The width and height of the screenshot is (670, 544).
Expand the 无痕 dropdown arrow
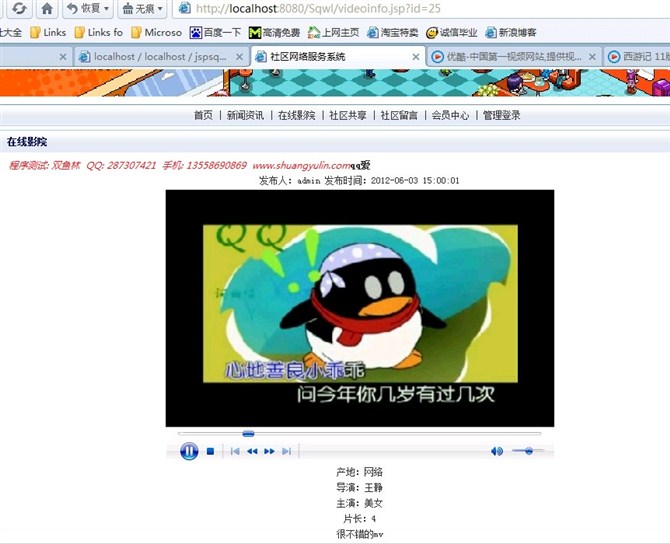click(x=160, y=9)
